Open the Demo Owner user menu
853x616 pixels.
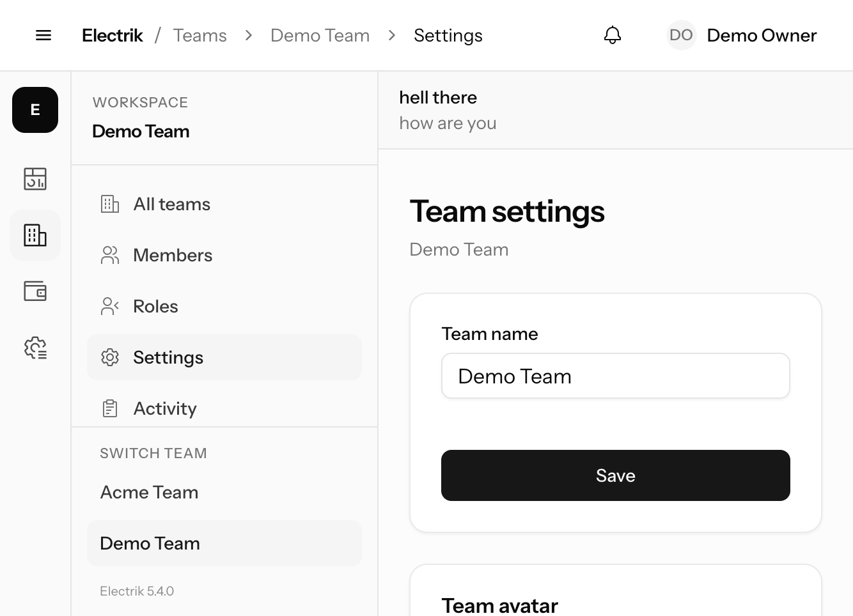[x=742, y=35]
